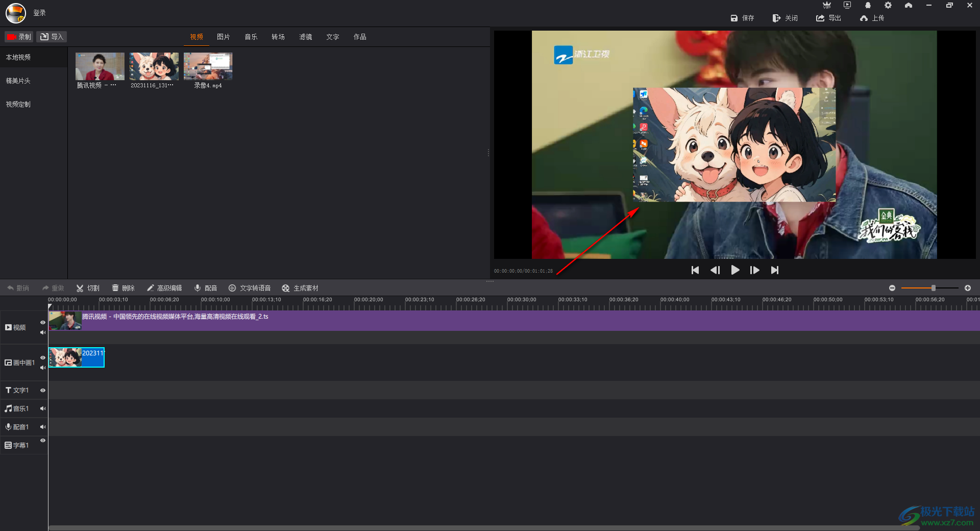The width and height of the screenshot is (980, 531).
Task: Click timeline ruler at 00:00:20:00
Action: tap(369, 300)
